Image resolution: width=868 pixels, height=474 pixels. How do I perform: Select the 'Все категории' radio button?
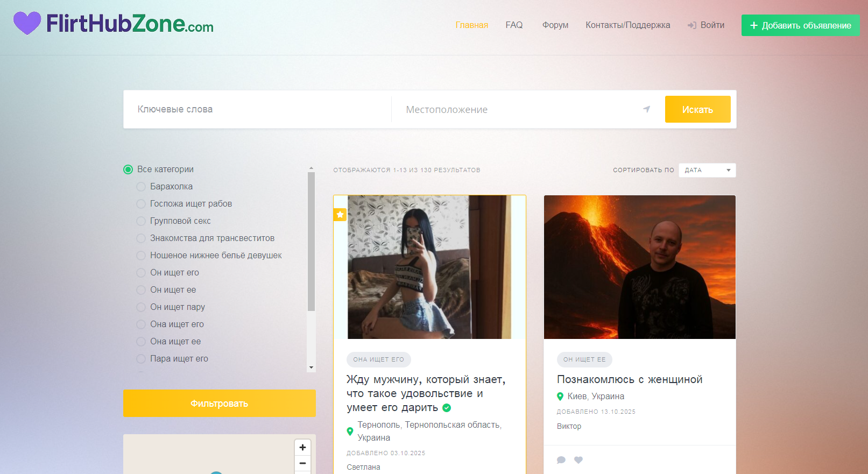[128, 169]
